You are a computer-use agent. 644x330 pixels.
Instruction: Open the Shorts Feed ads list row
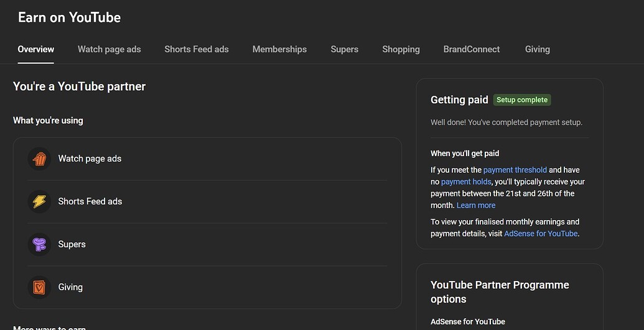[207, 201]
